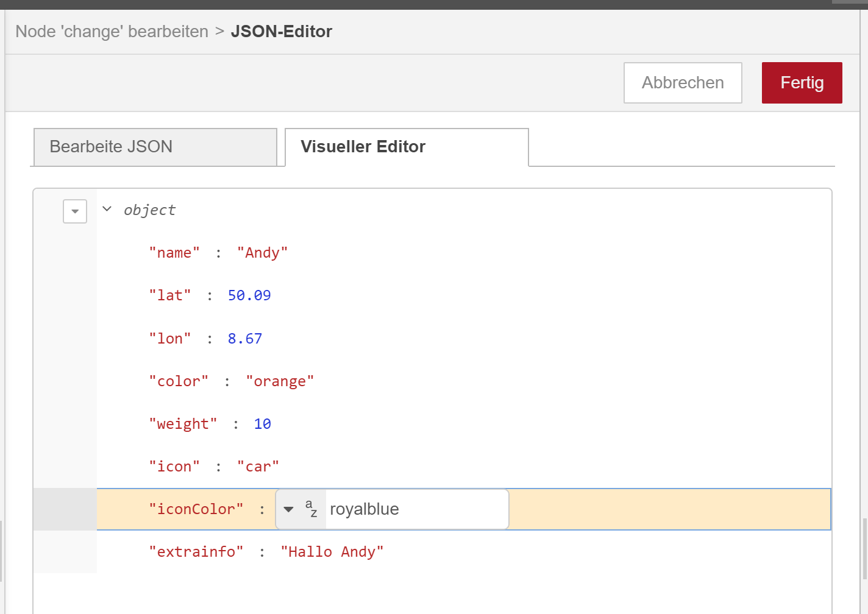Click the Fertig button
Viewport: 868px width, 614px height.
[802, 83]
